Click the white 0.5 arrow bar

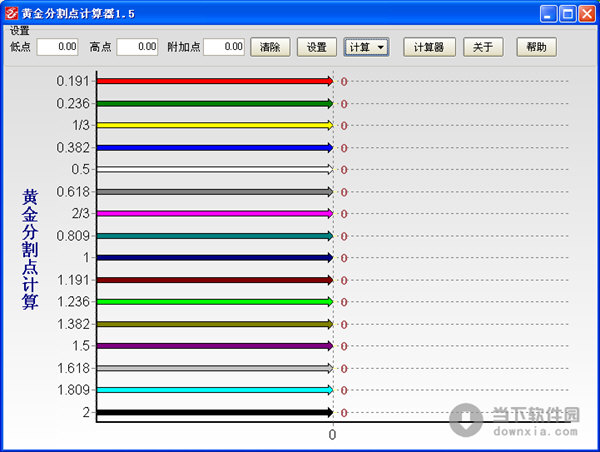[x=215, y=169]
